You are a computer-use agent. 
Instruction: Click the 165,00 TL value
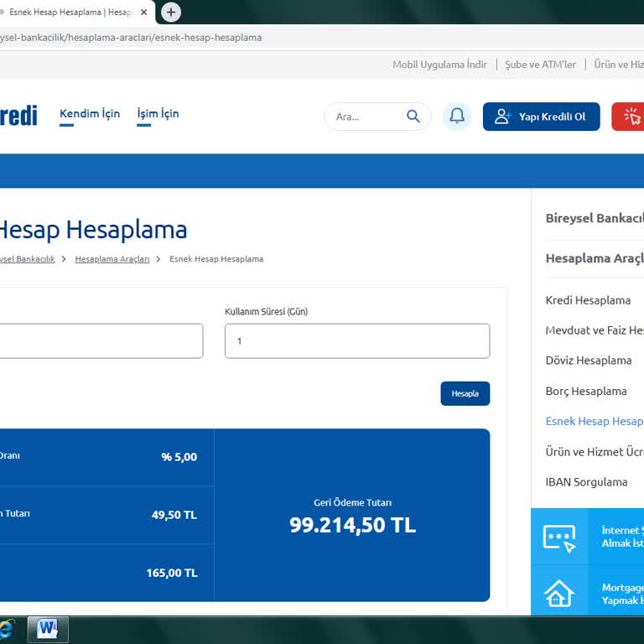point(172,573)
